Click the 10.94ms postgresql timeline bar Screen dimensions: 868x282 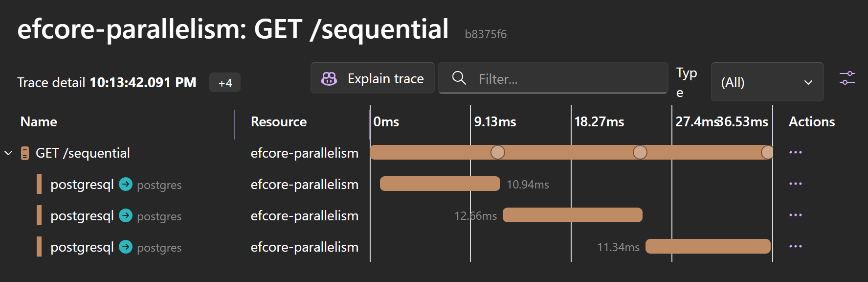pyautogui.click(x=440, y=184)
